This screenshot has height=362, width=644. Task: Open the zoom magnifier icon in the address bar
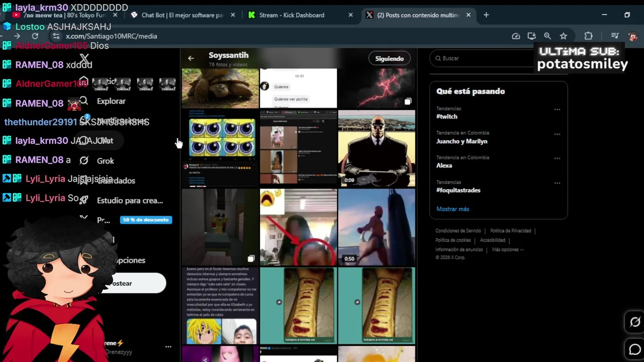pos(547,36)
